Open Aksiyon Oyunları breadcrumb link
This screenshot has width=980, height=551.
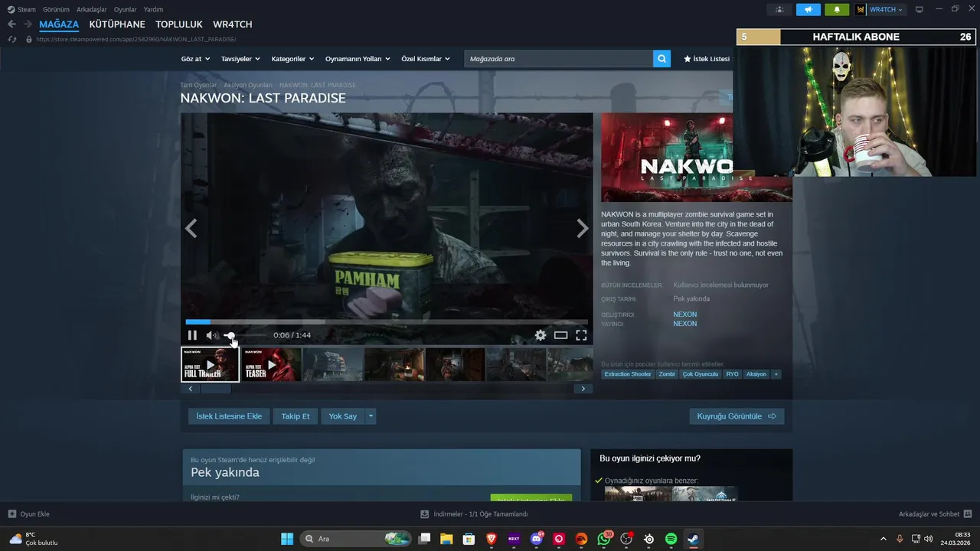(x=248, y=85)
